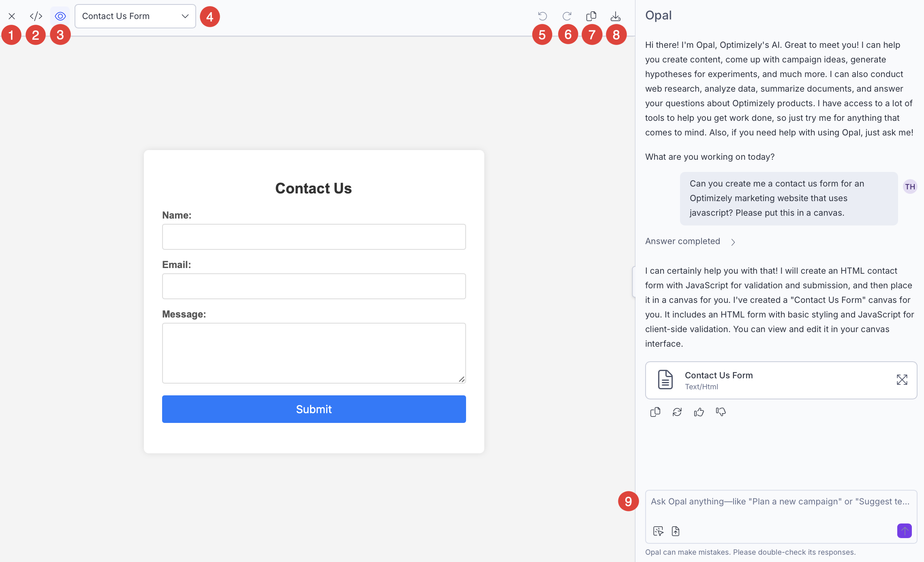Viewport: 924px width, 562px height.
Task: Open the Contact Us Form canvas dropdown
Action: pos(135,16)
